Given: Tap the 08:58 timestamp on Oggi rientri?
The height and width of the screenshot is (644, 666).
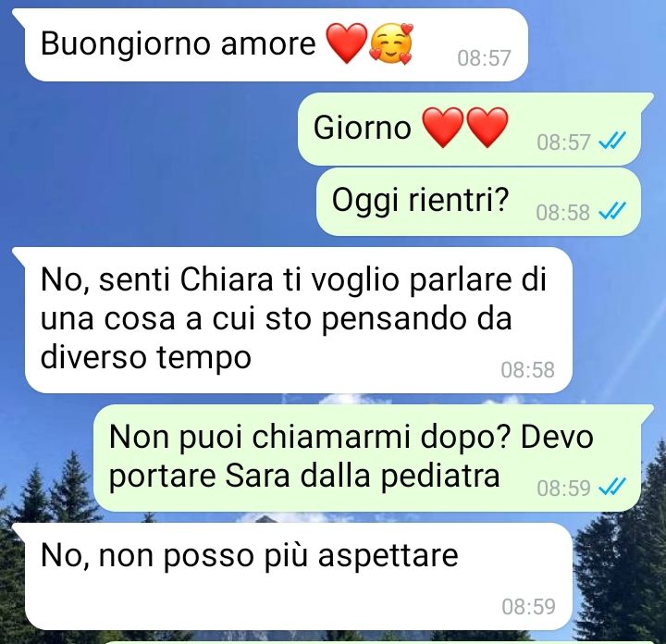Looking at the screenshot, I should 562,213.
